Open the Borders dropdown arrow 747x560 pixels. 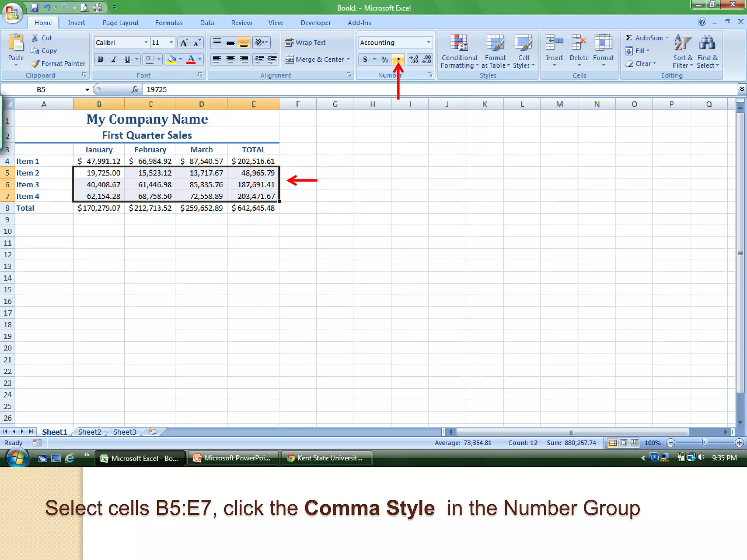pyautogui.click(x=159, y=59)
